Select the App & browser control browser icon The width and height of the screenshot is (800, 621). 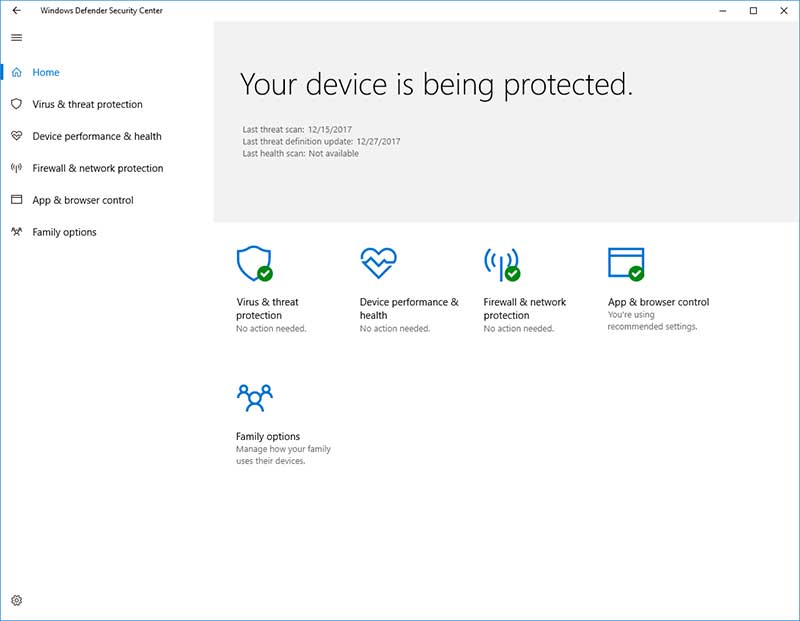[625, 263]
